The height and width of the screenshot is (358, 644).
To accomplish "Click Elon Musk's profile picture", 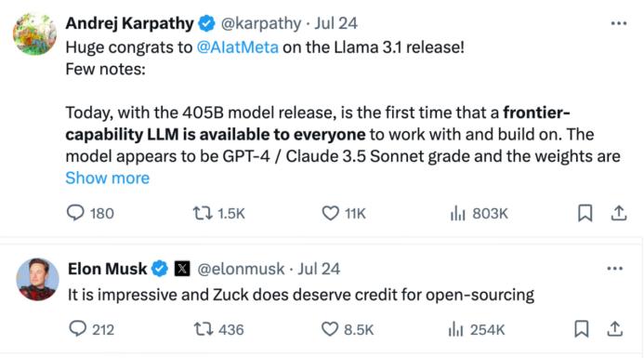I will coord(37,280).
